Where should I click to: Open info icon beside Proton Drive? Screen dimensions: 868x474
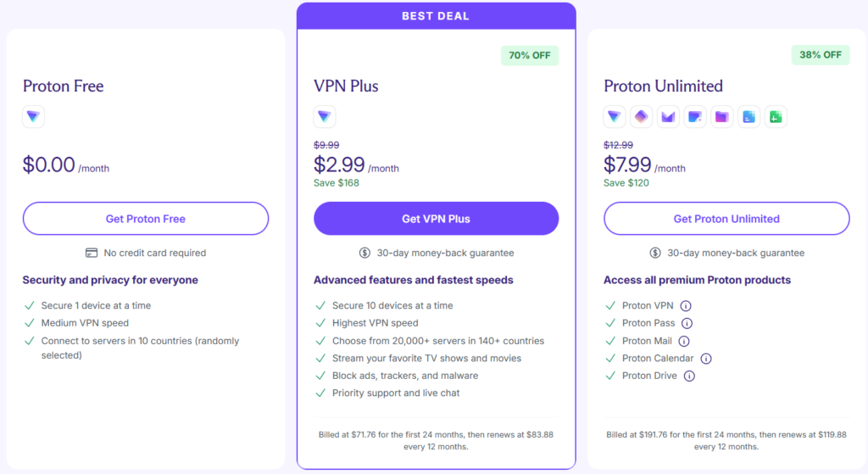click(x=689, y=376)
